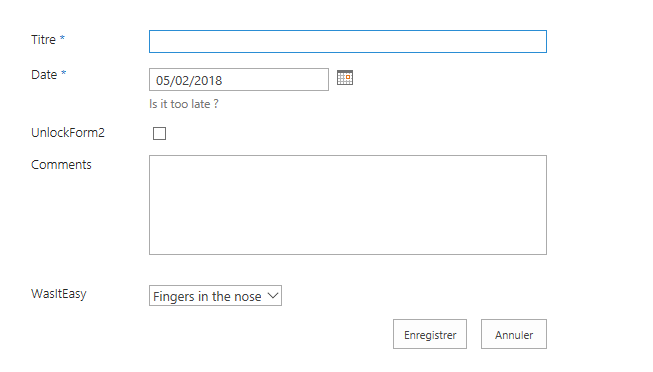Click inside the Comments text area

click(x=348, y=205)
